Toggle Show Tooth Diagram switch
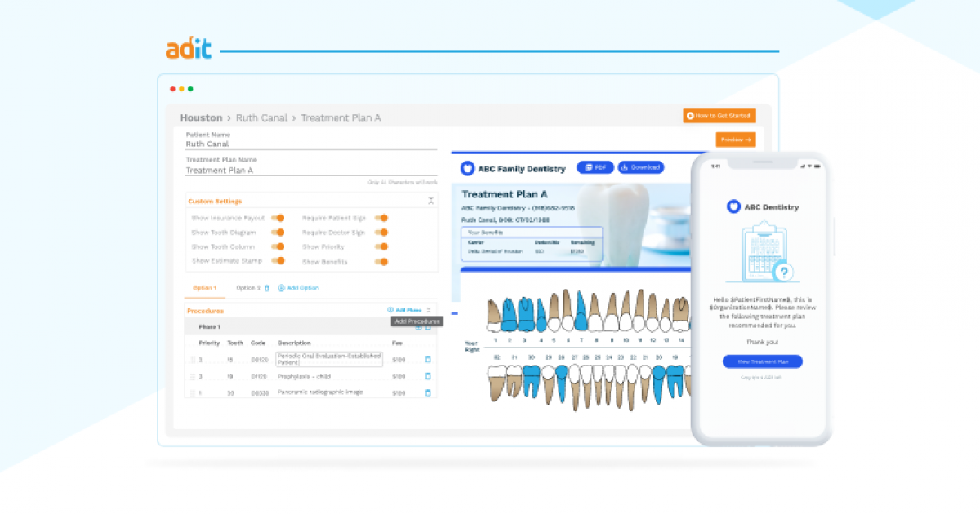 point(278,233)
